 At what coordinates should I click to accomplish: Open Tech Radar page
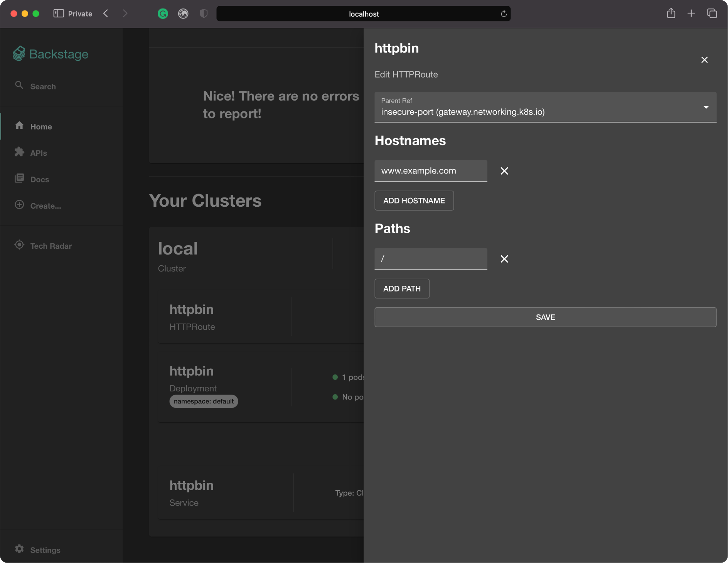tap(51, 246)
